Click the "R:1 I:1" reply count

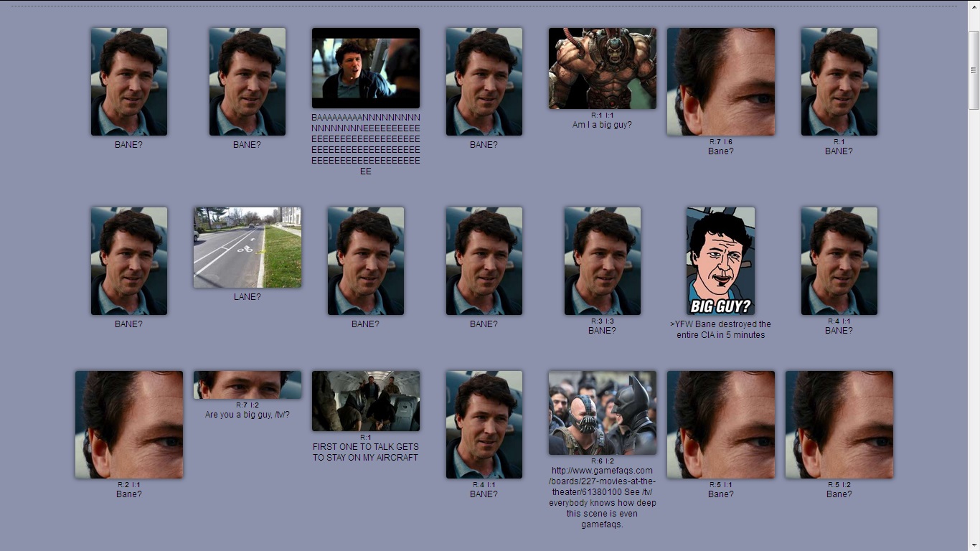pyautogui.click(x=603, y=116)
